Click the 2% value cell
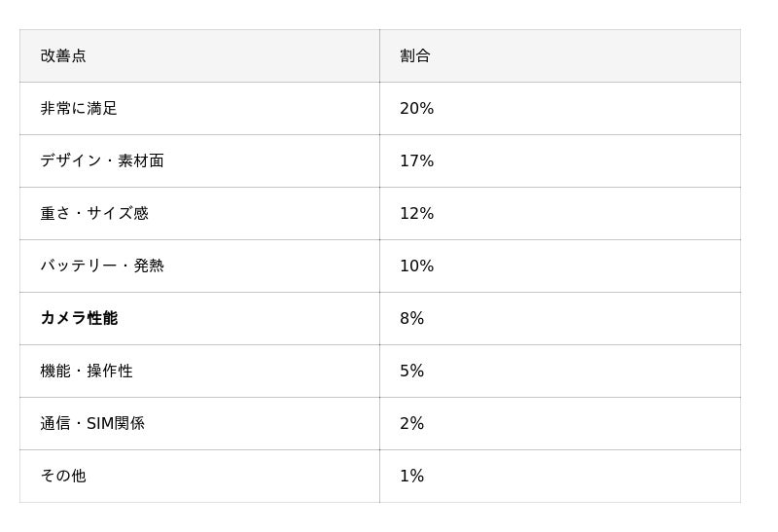The image size is (778, 532). (412, 424)
